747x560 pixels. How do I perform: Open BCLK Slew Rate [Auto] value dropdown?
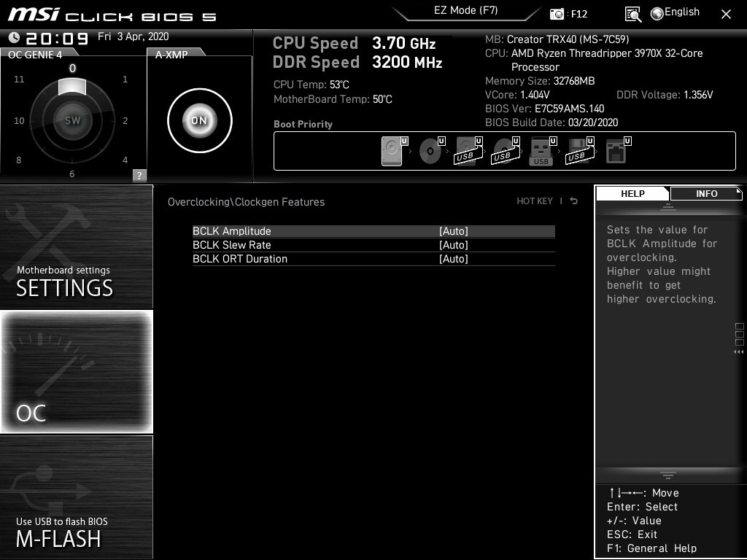tap(454, 245)
